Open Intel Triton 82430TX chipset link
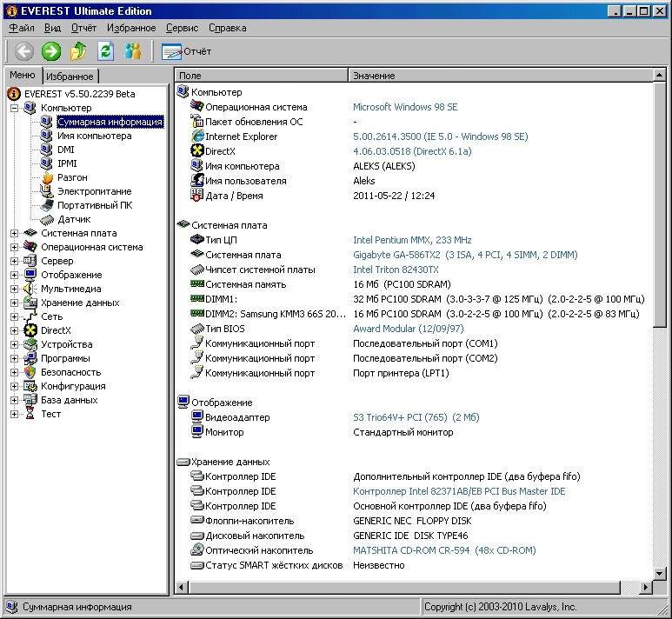This screenshot has width=672, height=619. point(396,270)
